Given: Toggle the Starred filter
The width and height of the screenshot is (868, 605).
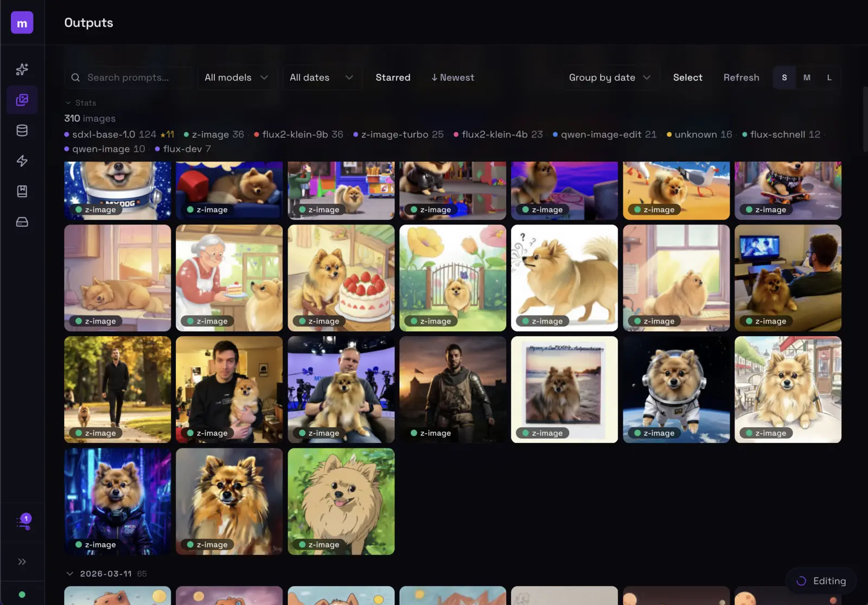Looking at the screenshot, I should click(x=393, y=78).
